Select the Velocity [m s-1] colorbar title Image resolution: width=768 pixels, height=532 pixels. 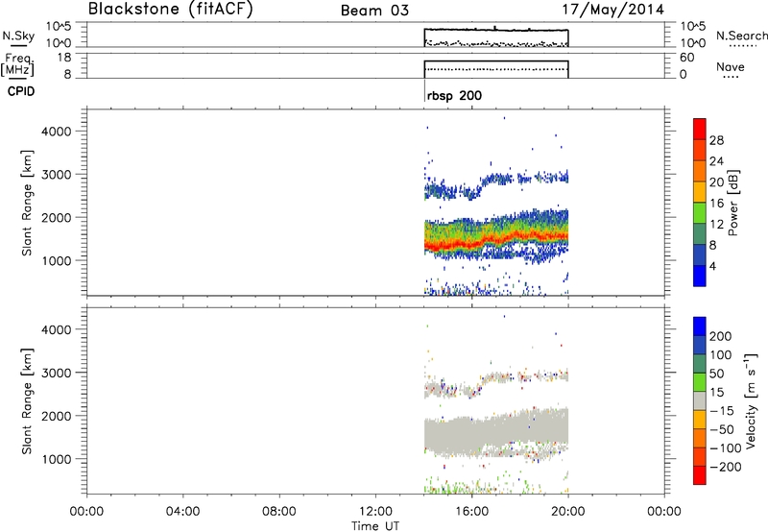[x=751, y=401]
